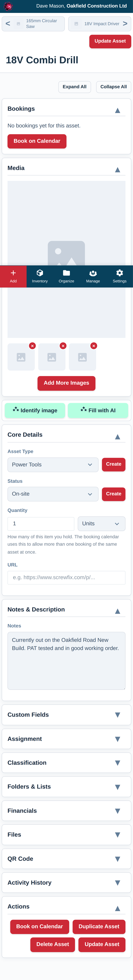Collapse the Bookings section
133x980 pixels.
117,110
